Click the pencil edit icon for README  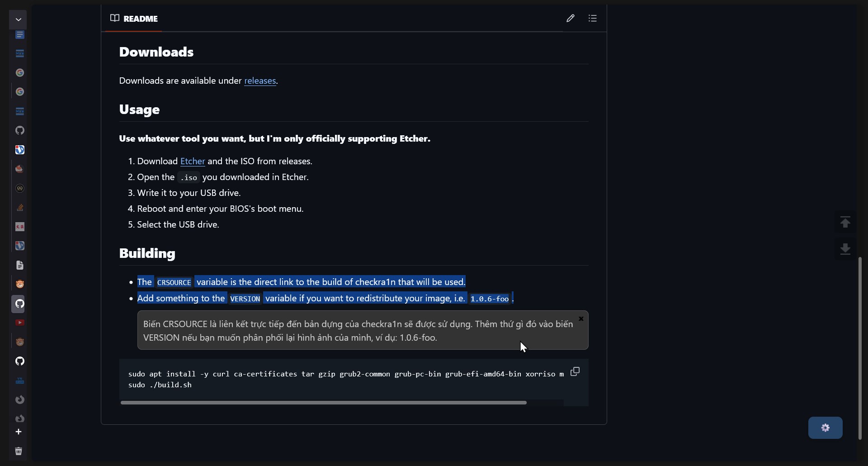(570, 18)
